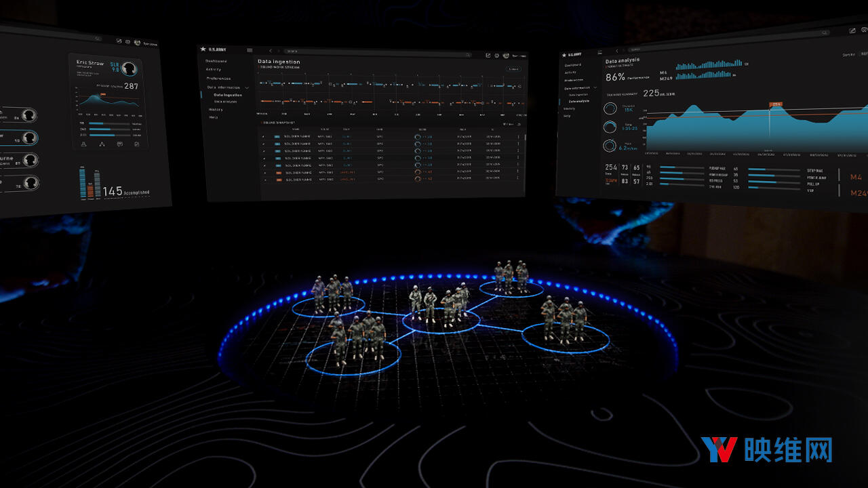
Task: Open the chat icon on Eric Straw card
Action: click(120, 144)
